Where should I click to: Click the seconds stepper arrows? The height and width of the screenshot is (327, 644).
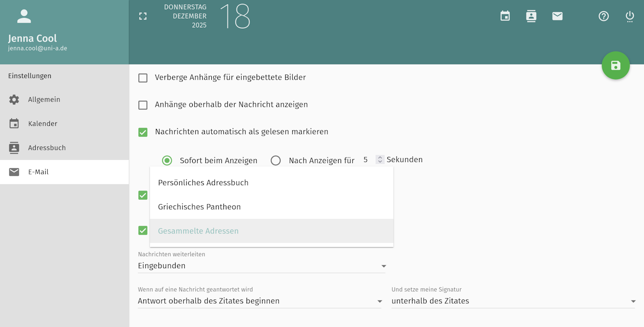pyautogui.click(x=380, y=159)
